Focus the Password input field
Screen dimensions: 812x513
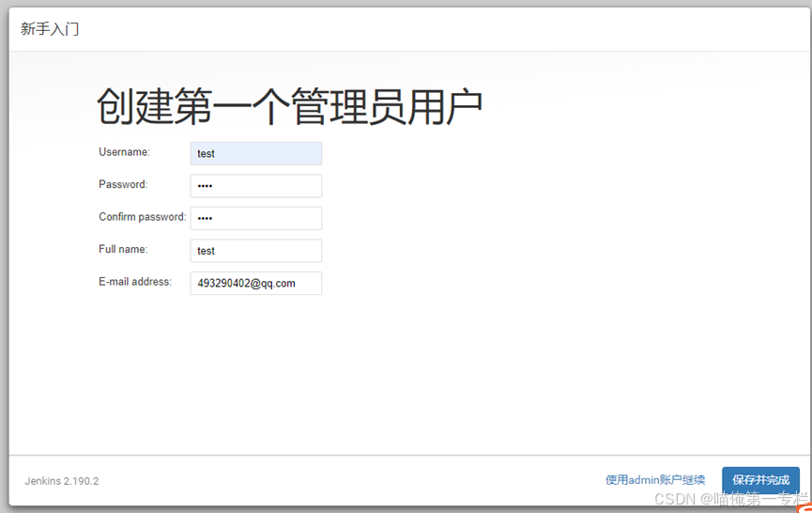[256, 186]
